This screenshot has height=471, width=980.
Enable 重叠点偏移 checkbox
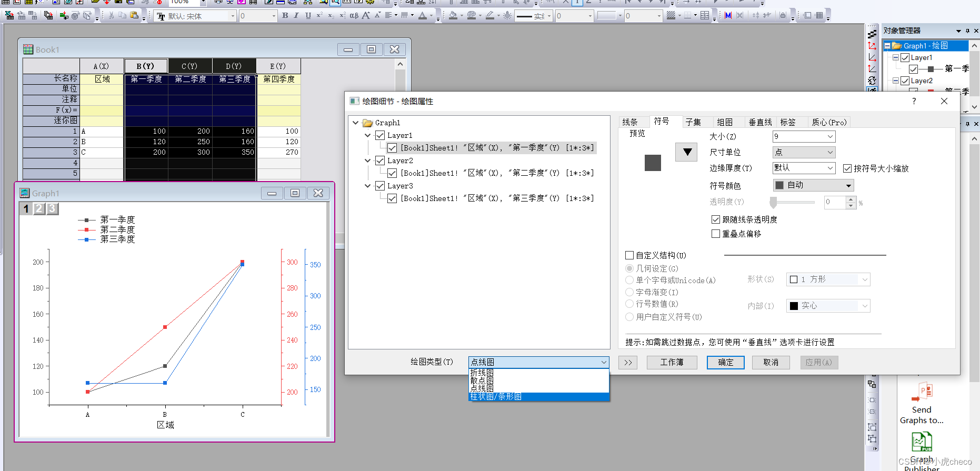click(x=716, y=234)
